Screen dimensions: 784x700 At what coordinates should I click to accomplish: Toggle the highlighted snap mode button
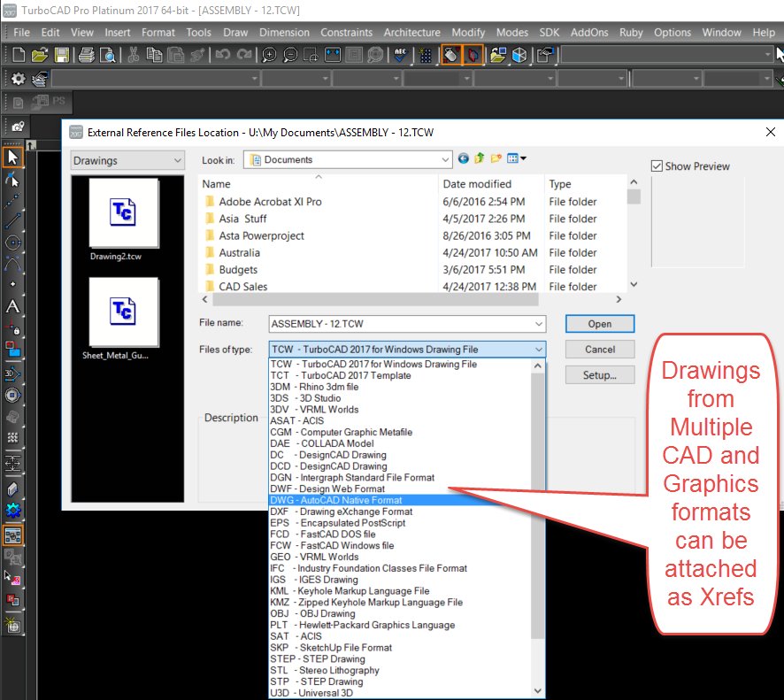pos(451,55)
